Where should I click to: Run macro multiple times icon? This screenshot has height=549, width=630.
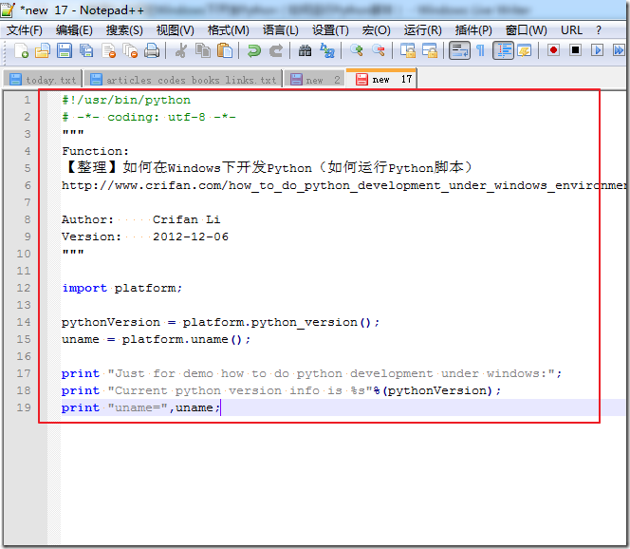point(619,50)
